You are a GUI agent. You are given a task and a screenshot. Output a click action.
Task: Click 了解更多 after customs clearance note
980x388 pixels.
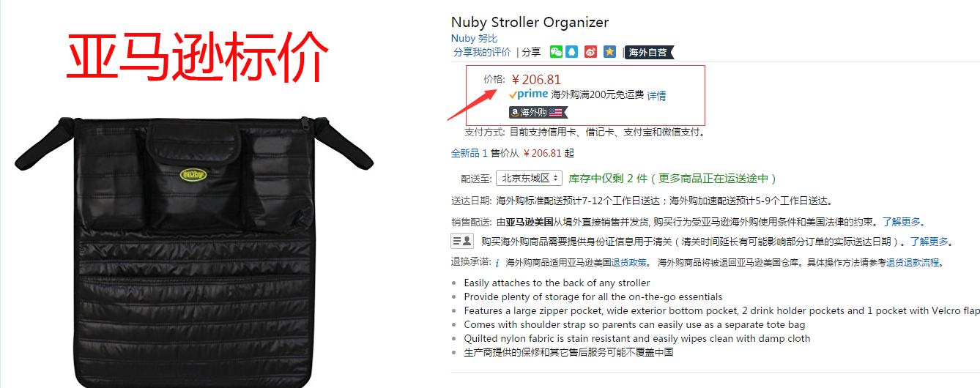tap(929, 242)
